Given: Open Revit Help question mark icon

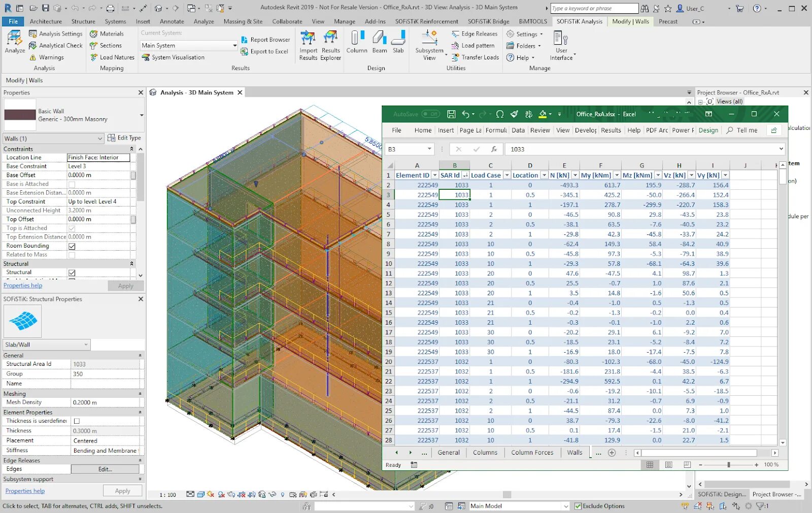Looking at the screenshot, I should 757,8.
